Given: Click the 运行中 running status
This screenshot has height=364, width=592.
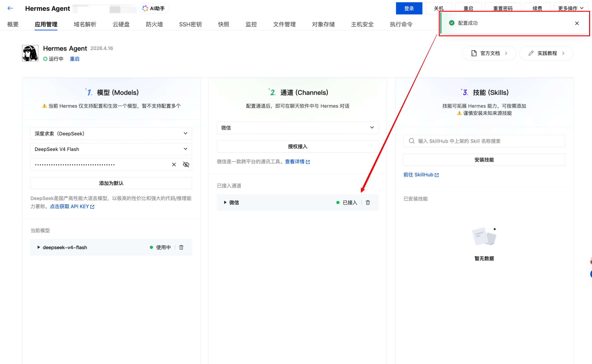Looking at the screenshot, I should (x=53, y=59).
